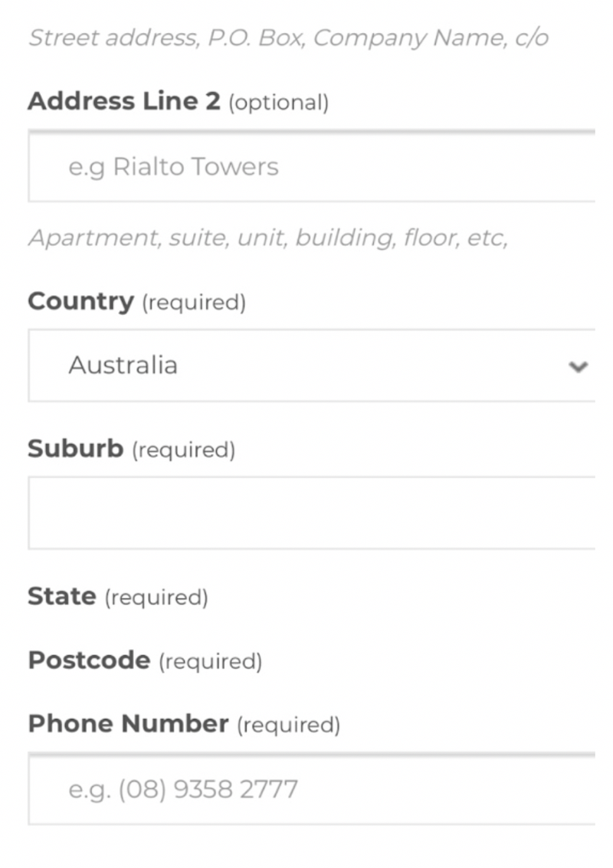Viewport: 613px width, 868px height.
Task: Click the (required) tag next to Postcode
Action: (x=211, y=661)
